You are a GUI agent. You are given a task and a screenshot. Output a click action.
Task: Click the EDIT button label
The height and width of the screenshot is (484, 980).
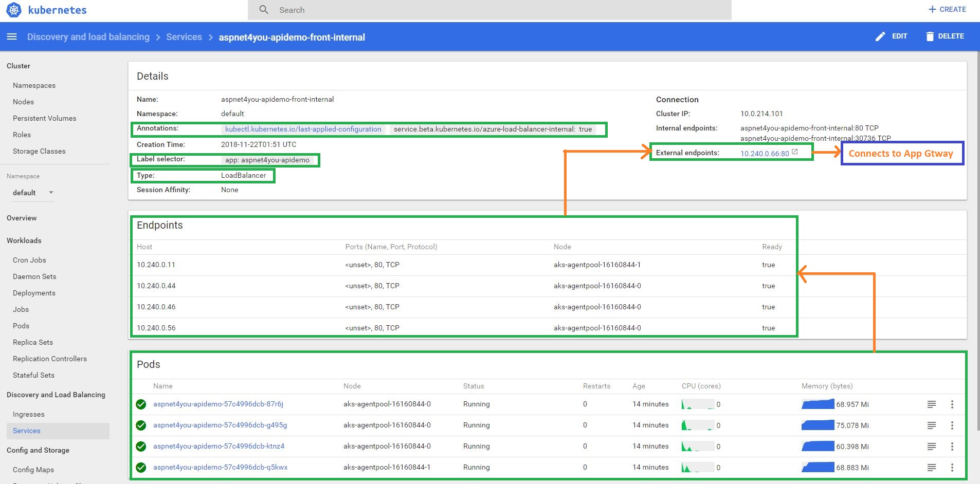[x=899, y=36]
